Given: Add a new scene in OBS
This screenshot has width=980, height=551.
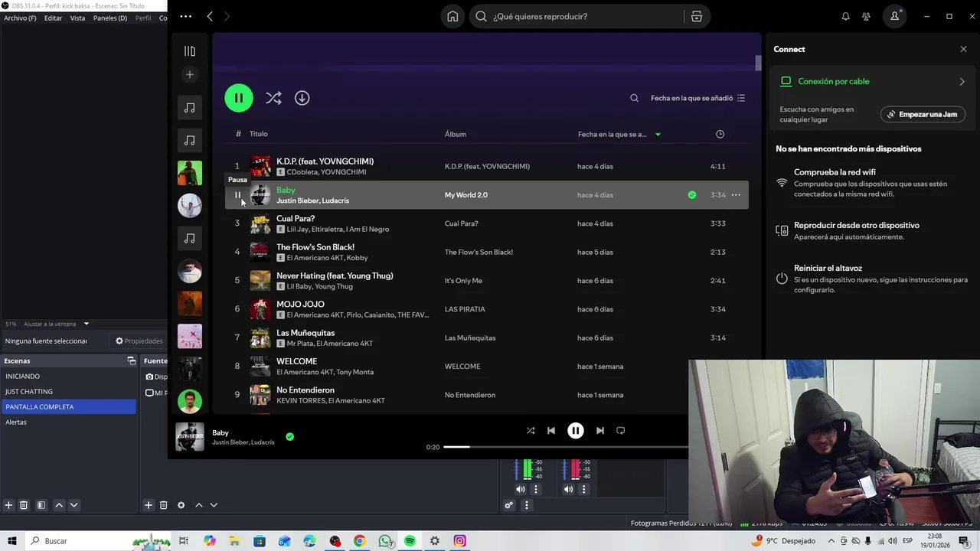Looking at the screenshot, I should tap(8, 505).
